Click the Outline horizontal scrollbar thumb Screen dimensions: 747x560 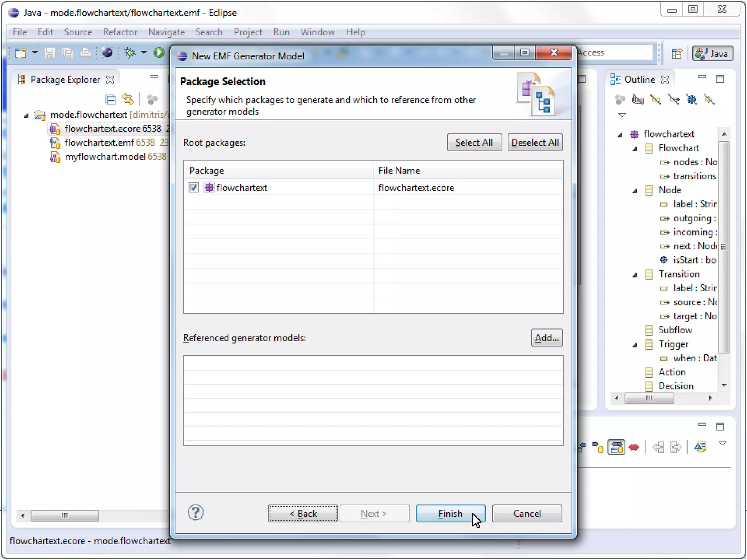point(649,398)
